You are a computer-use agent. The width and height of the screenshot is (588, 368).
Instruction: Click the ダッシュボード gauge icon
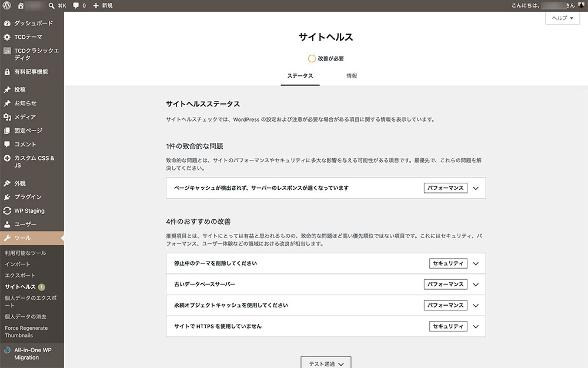(7, 24)
